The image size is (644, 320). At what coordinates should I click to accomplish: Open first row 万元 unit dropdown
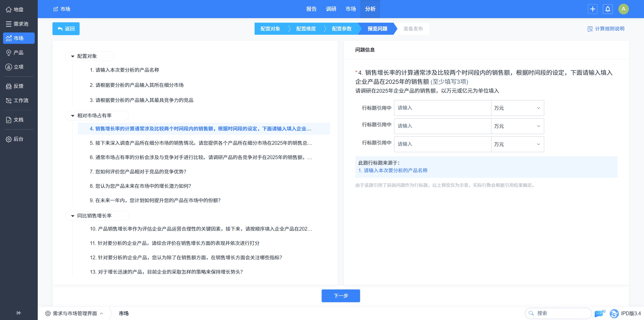point(517,108)
